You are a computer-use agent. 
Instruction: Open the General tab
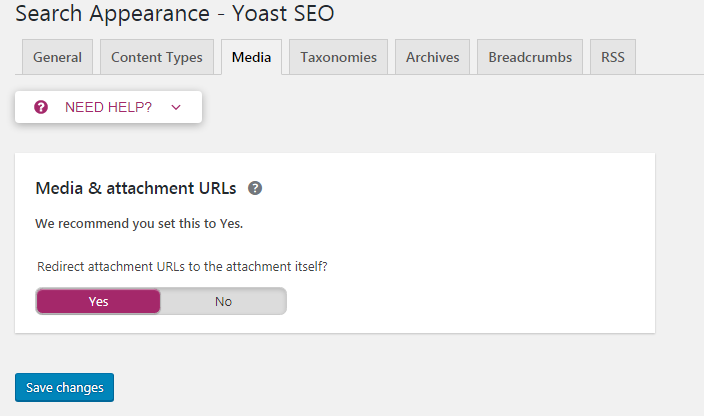click(x=57, y=57)
